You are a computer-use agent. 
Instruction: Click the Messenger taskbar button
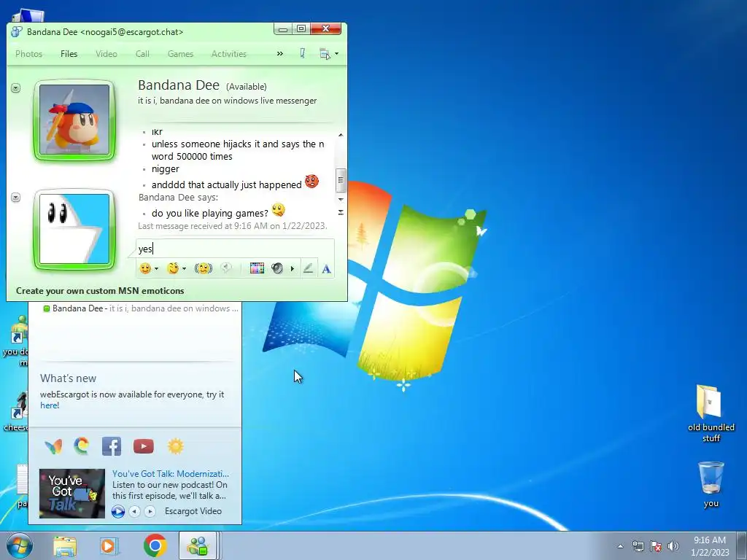198,545
